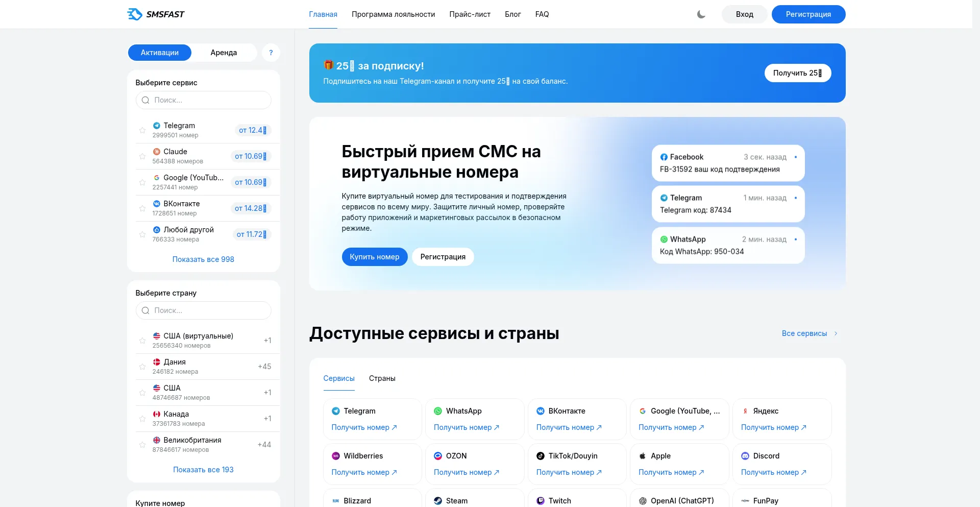Expand countries with Показать все 193
The image size is (980, 507).
click(203, 470)
